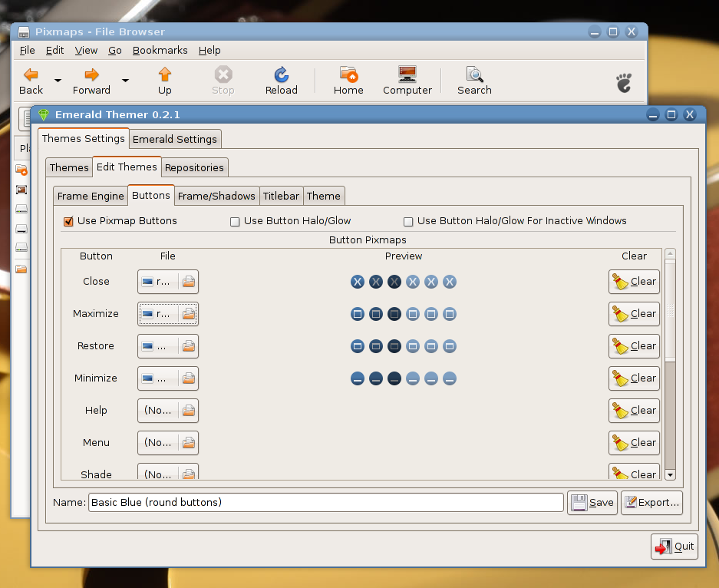Save the theme
Image resolution: width=719 pixels, height=588 pixels.
click(x=592, y=503)
